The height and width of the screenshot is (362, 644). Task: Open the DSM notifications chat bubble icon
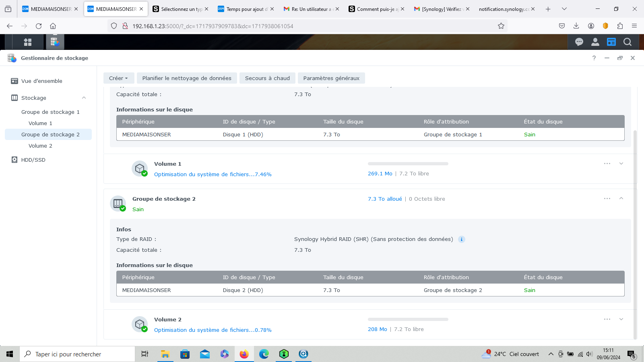(x=579, y=42)
